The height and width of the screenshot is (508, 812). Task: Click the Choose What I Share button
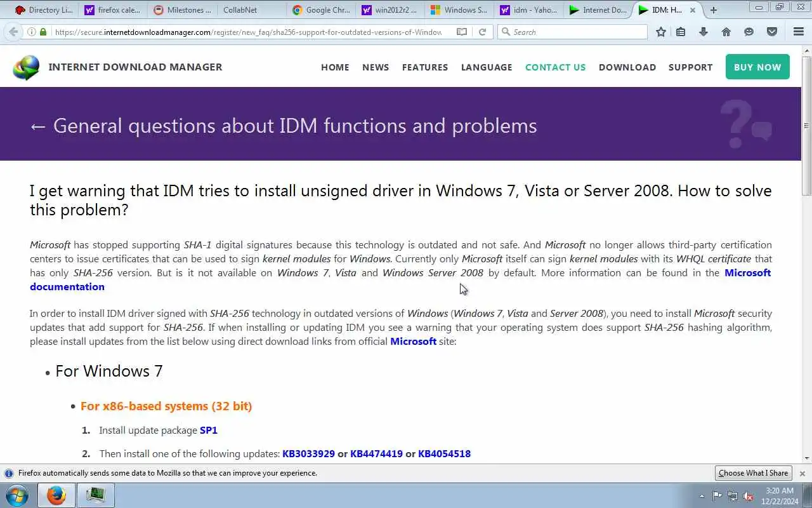(x=753, y=473)
